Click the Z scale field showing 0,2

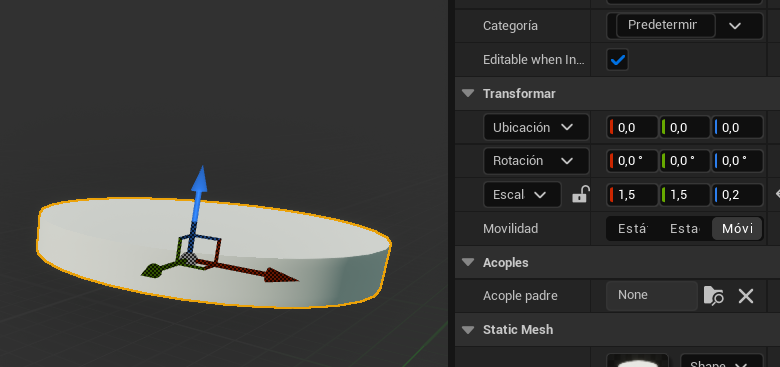(x=737, y=195)
